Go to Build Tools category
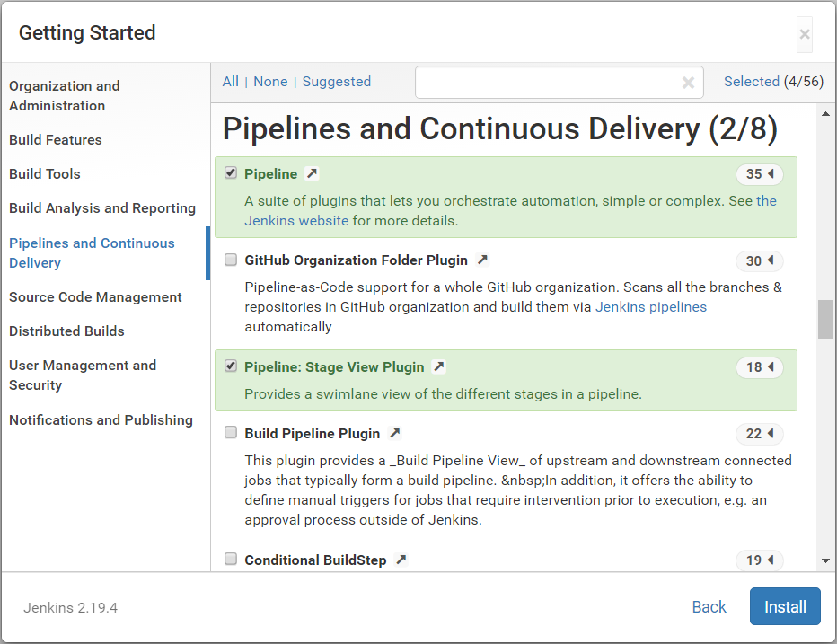Screen dimensions: 837x644 coord(45,174)
